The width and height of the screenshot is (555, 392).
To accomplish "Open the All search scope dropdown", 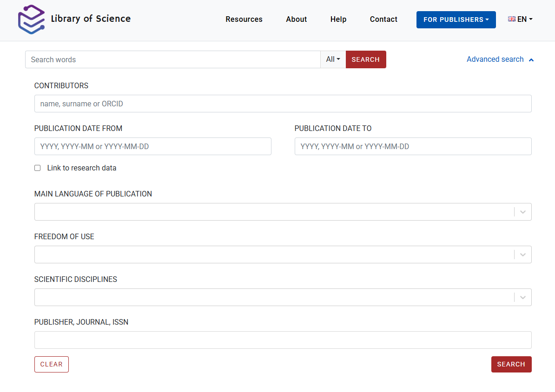I will (x=333, y=59).
